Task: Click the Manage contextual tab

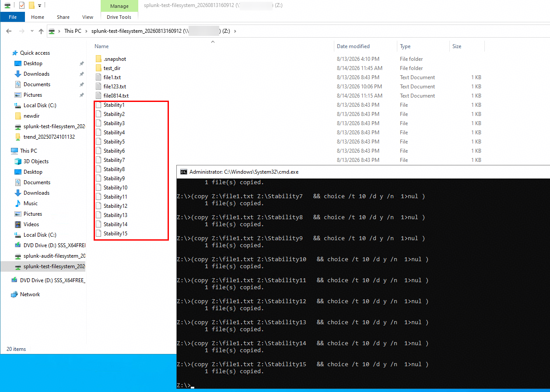Action: (119, 6)
